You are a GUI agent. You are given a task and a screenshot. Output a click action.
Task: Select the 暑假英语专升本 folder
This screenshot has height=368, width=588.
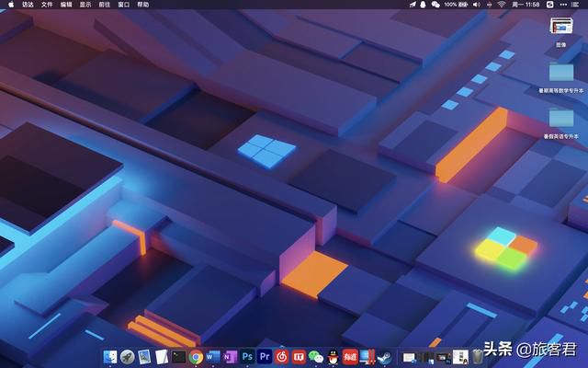click(x=561, y=123)
